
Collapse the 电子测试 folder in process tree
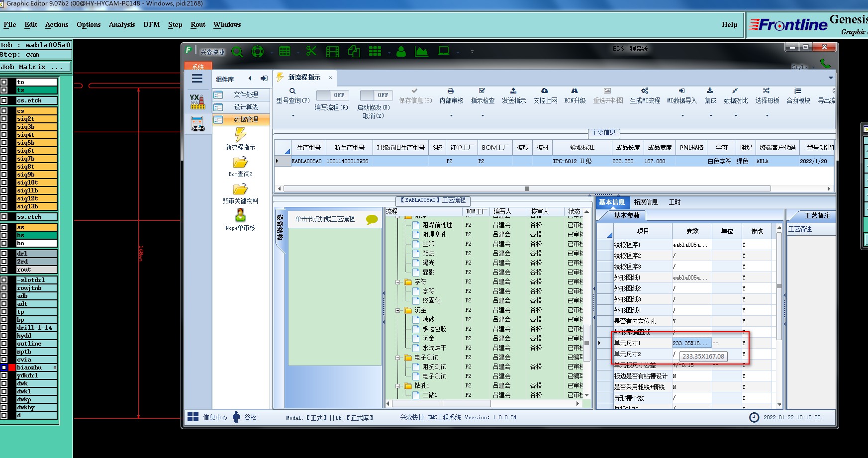(398, 358)
